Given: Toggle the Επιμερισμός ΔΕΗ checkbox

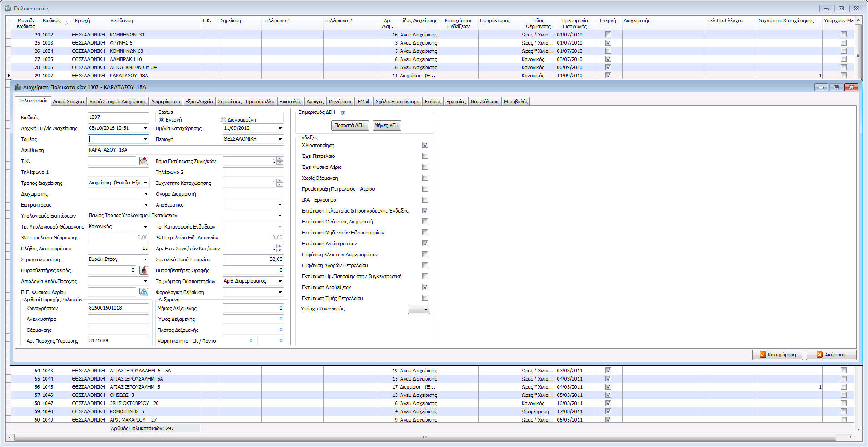Looking at the screenshot, I should coord(343,113).
